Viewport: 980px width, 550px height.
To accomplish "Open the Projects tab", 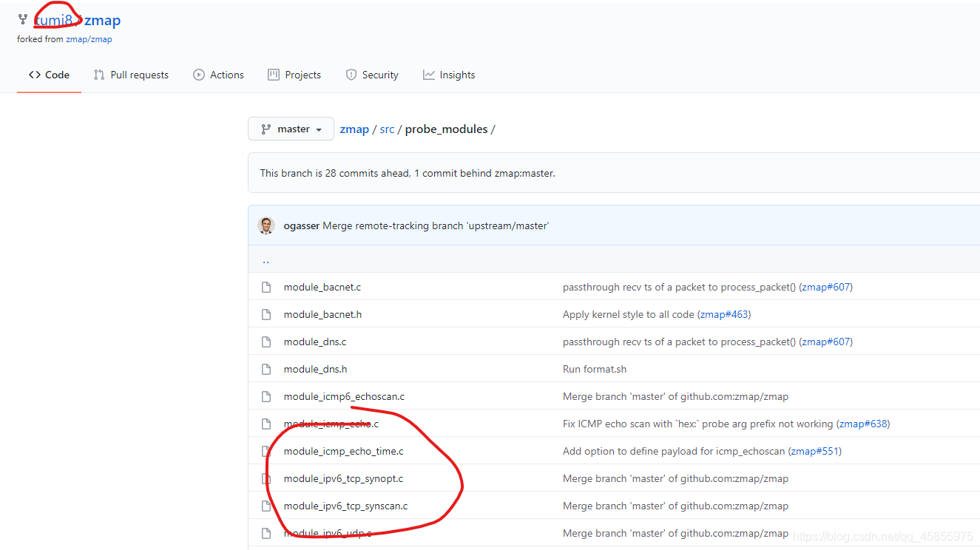I will (x=294, y=75).
